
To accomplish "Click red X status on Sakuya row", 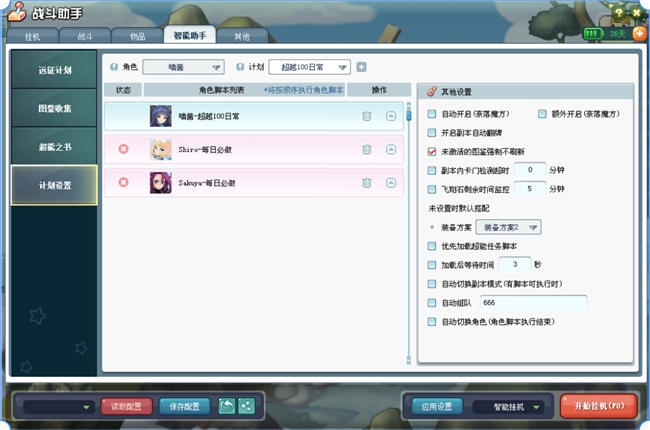I will (x=124, y=182).
